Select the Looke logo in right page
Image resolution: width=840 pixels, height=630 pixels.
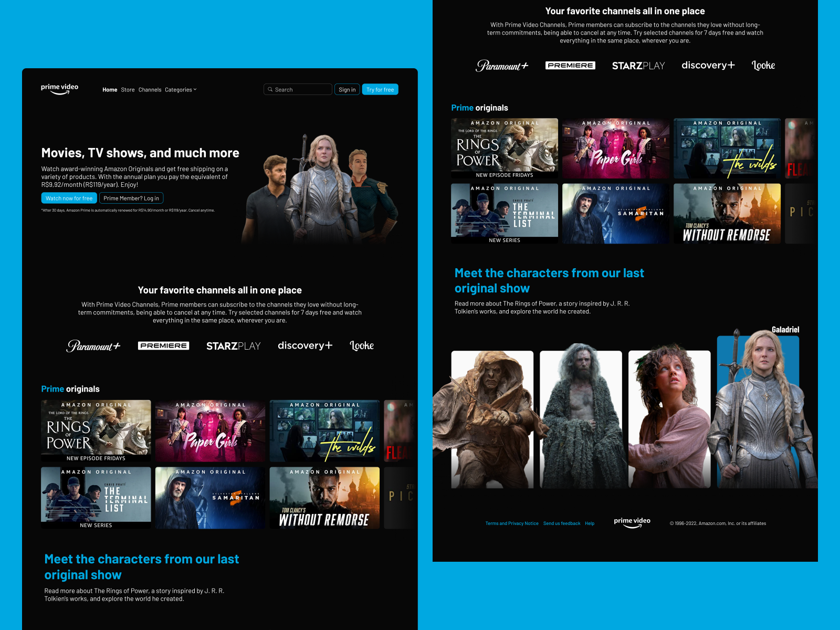(x=763, y=65)
